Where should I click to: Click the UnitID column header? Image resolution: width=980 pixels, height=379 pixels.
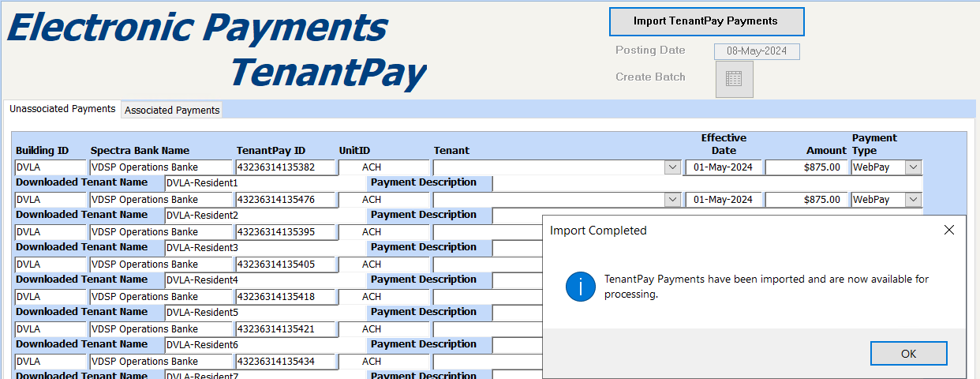tap(354, 151)
